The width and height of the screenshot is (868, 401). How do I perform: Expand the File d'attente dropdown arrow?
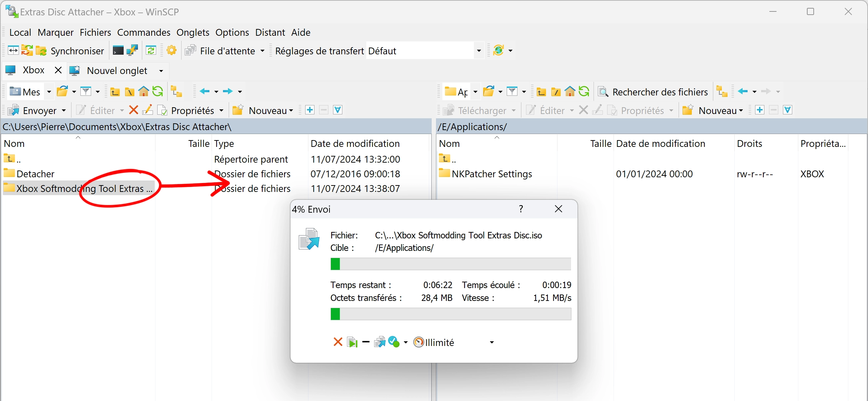[x=262, y=51]
